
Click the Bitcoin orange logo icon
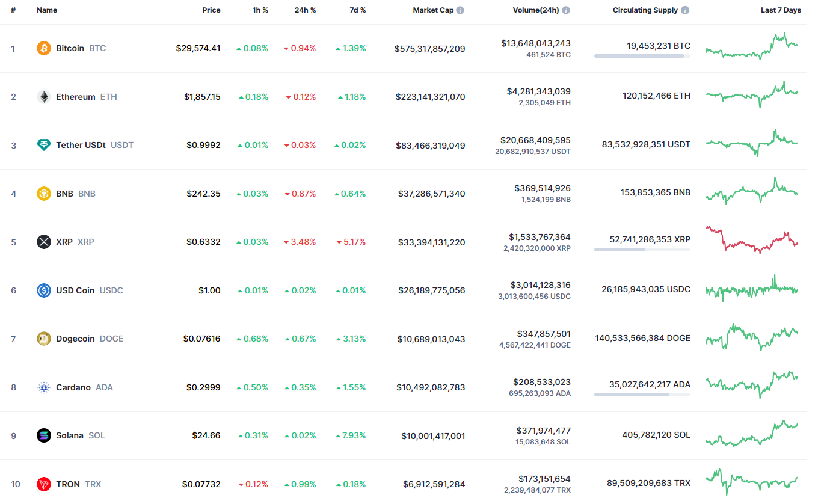43,48
